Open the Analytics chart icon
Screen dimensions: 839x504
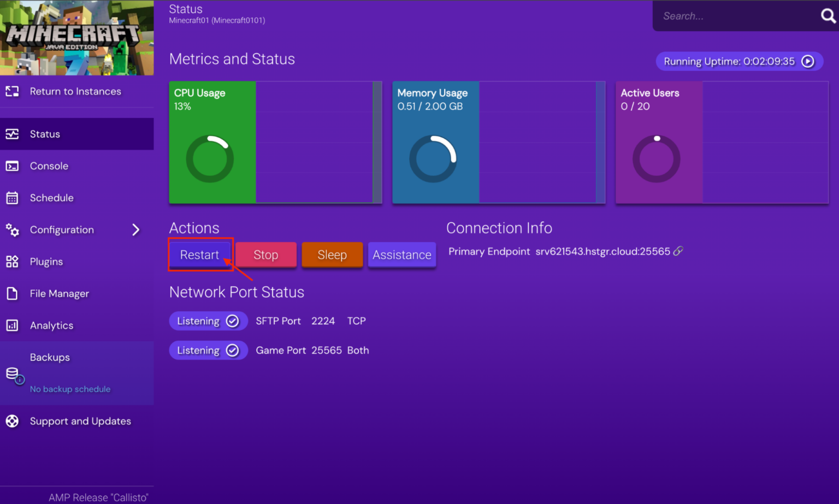pos(12,325)
